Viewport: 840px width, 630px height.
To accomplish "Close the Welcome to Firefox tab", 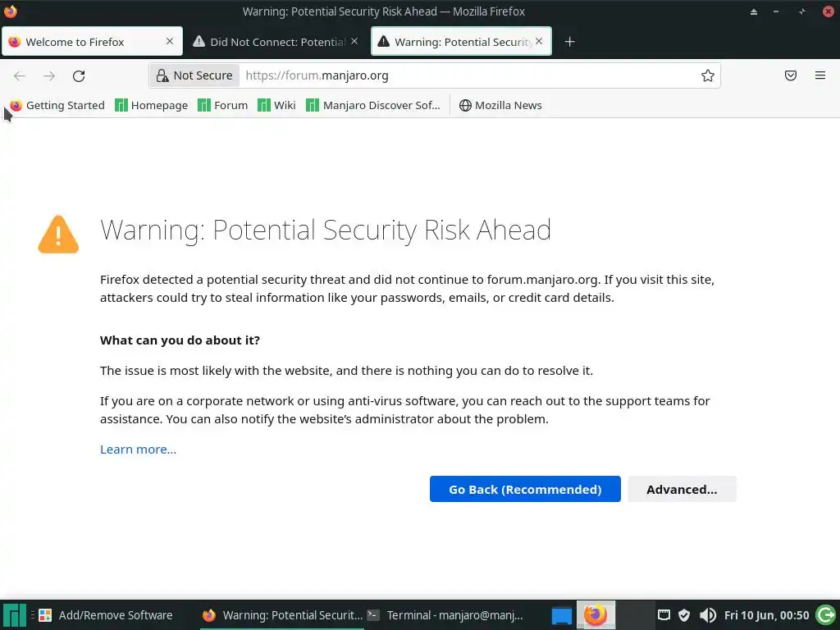I will coord(170,41).
